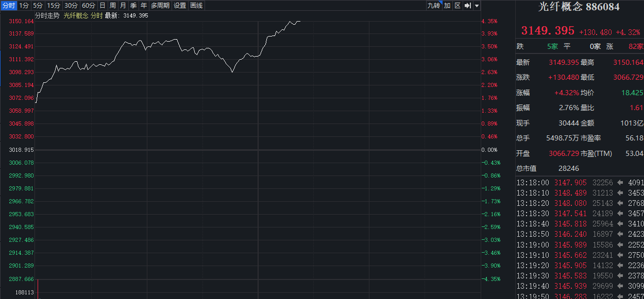Screen dimensions: 644x299
Task: Activate the 画线 drawing tool
Action: pos(196,6)
